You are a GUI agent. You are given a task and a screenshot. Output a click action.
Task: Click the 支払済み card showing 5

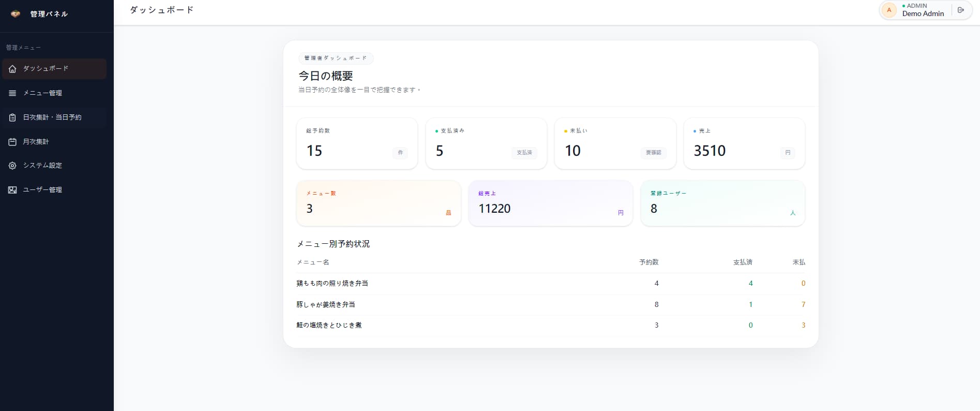click(486, 143)
